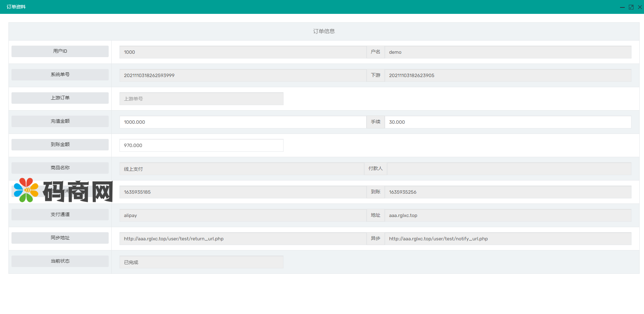644x314 pixels.
Task: Click the 当前状态 field showing 已完成
Action: click(x=201, y=262)
